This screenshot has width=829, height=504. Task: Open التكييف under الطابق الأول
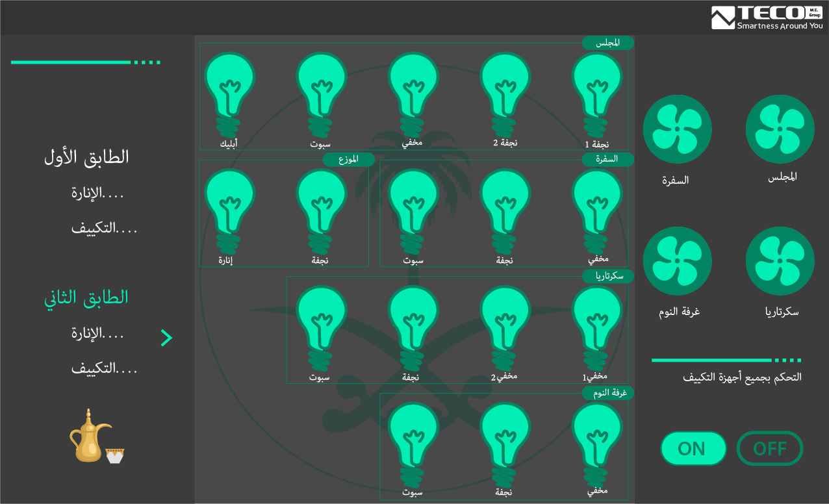coord(104,228)
